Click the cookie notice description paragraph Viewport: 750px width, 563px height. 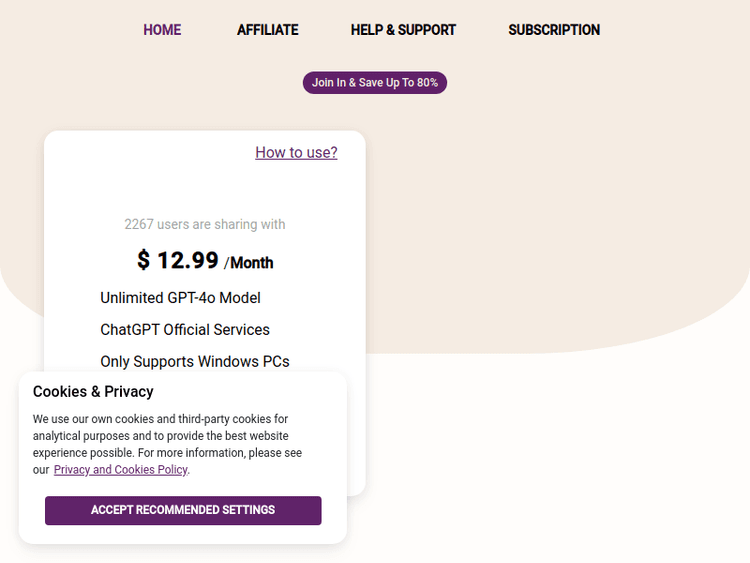(165, 436)
